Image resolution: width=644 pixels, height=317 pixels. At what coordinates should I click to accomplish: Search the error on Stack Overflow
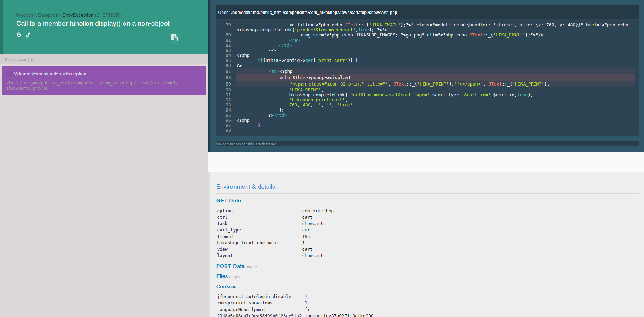click(28, 35)
